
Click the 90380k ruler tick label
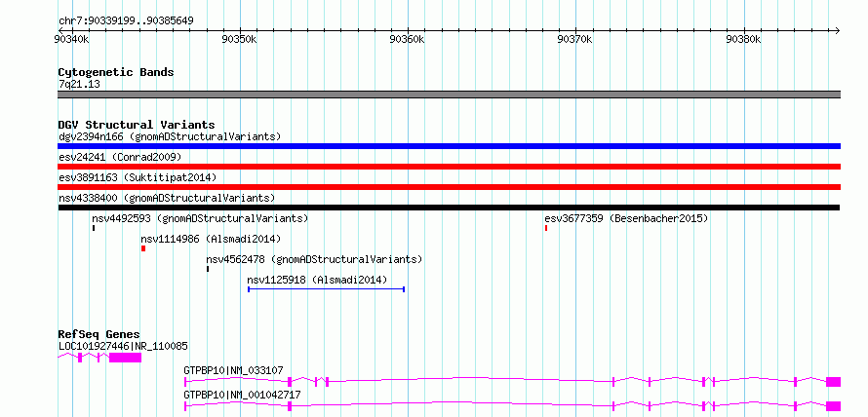point(743,39)
